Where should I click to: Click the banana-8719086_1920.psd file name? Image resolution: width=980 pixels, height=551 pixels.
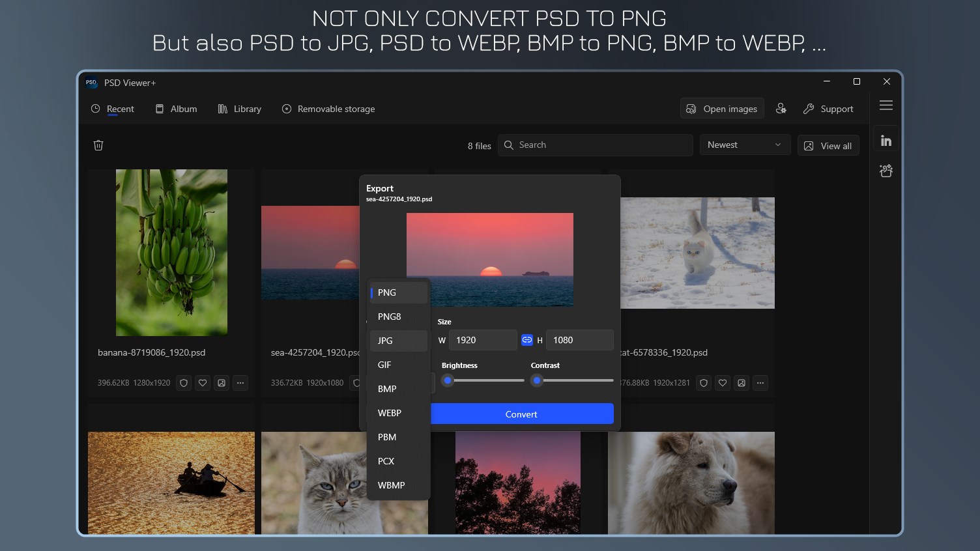[x=152, y=352]
